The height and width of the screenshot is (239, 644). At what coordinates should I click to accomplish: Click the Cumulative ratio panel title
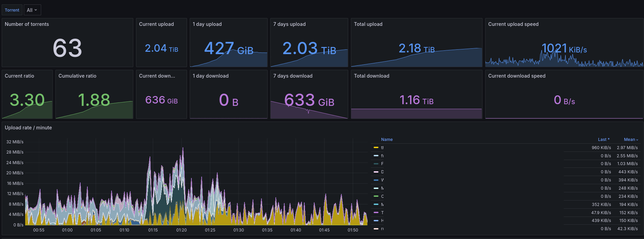pos(77,76)
